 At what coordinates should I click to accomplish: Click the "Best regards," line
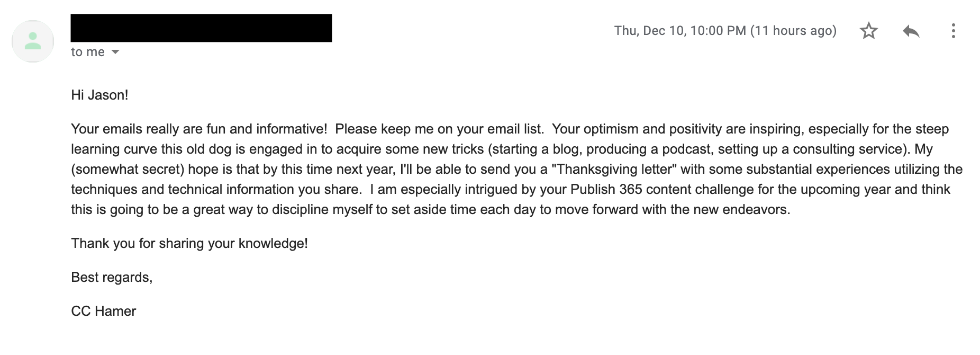point(112,277)
